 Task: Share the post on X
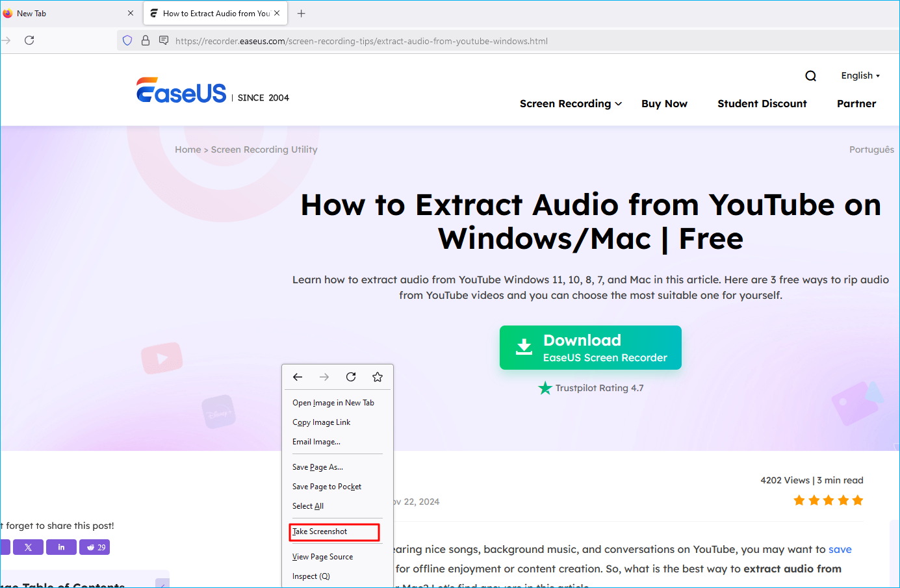pyautogui.click(x=28, y=547)
